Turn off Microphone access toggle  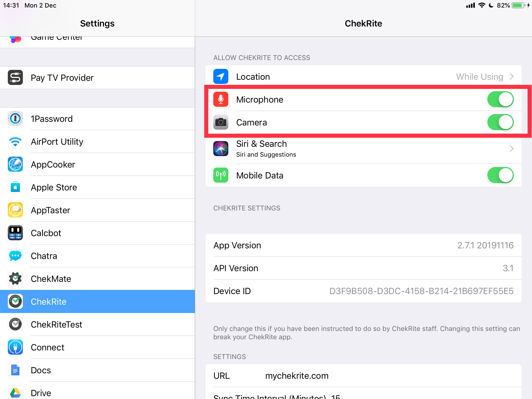(500, 99)
